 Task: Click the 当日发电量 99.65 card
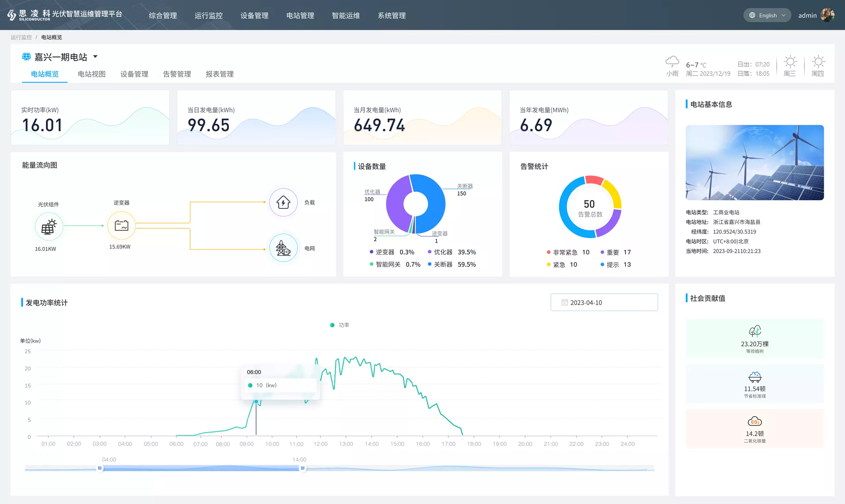[x=256, y=117]
